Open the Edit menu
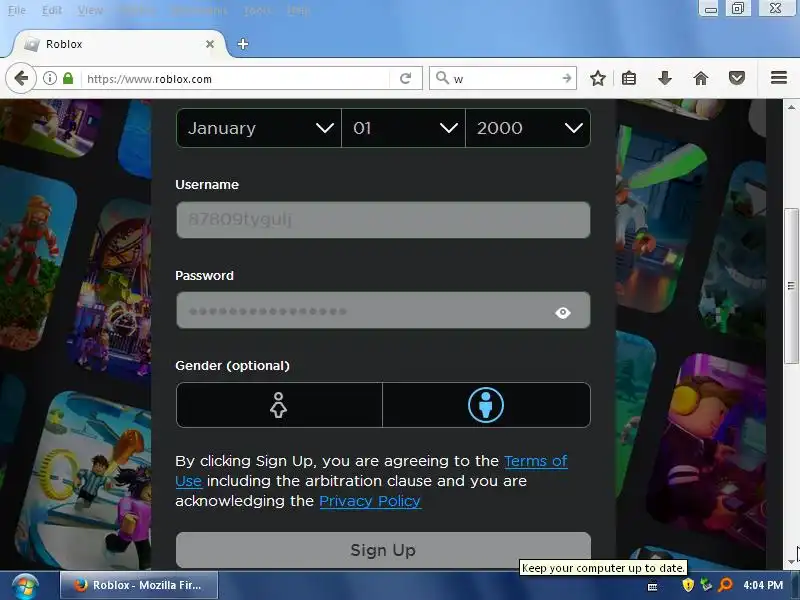This screenshot has height=600, width=800. (52, 10)
